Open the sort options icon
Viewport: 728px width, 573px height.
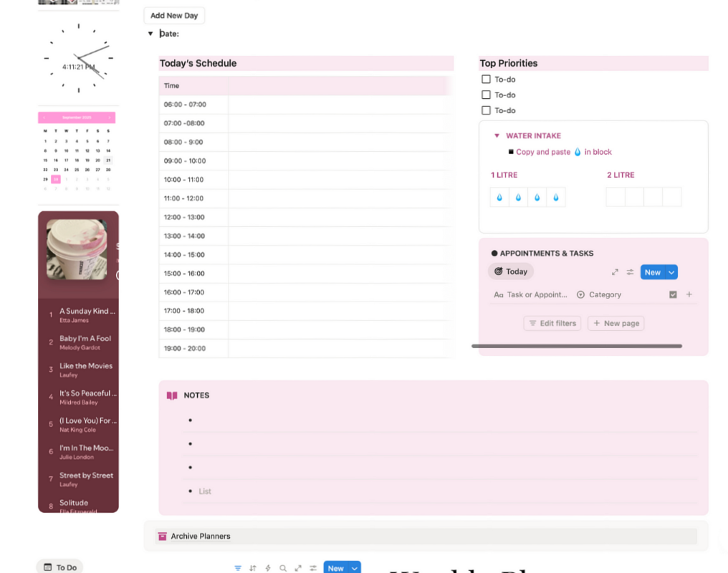252,567
